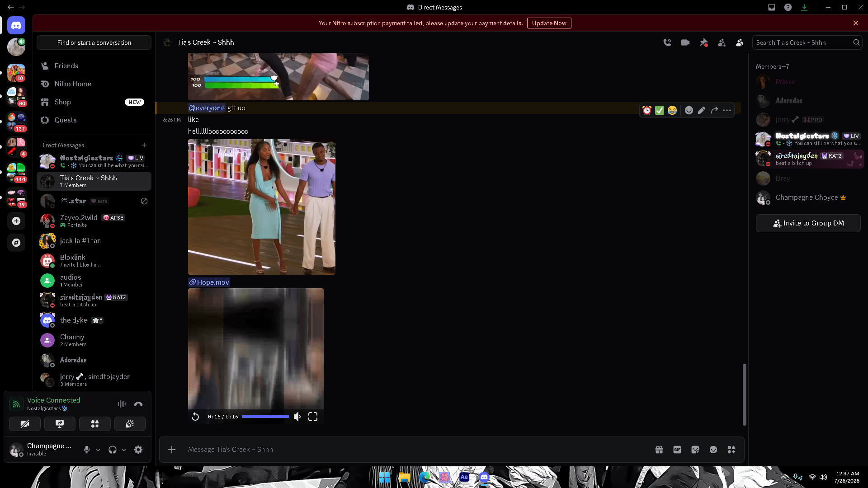Open the Hope.mov attachment link
The height and width of the screenshot is (488, 868).
209,282
